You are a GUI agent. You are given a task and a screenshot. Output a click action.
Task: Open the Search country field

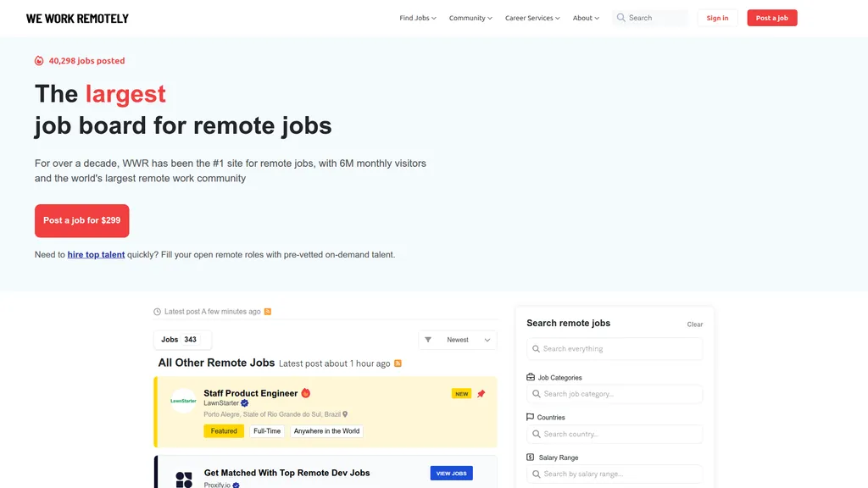click(x=615, y=435)
